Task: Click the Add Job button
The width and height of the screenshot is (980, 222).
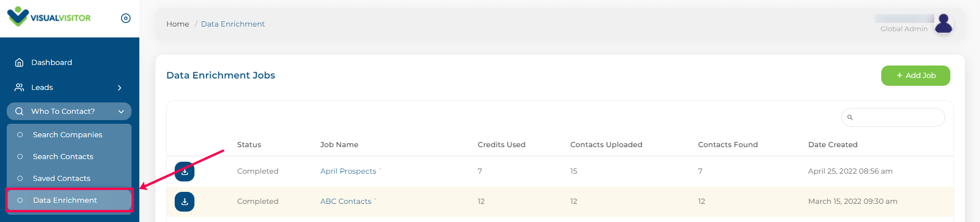Action: click(916, 75)
